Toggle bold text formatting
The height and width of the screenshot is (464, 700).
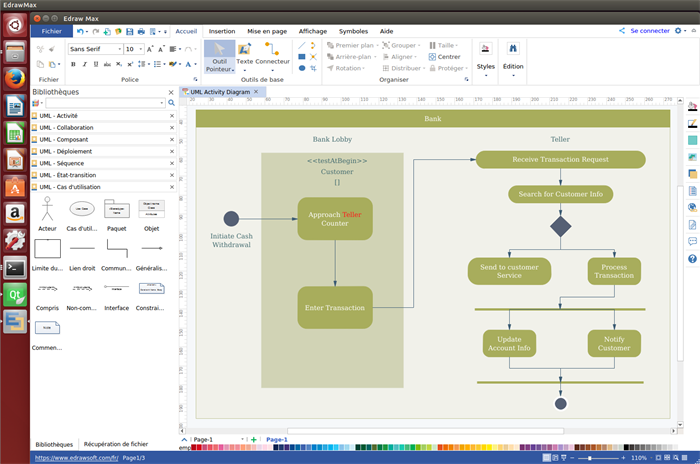73,64
